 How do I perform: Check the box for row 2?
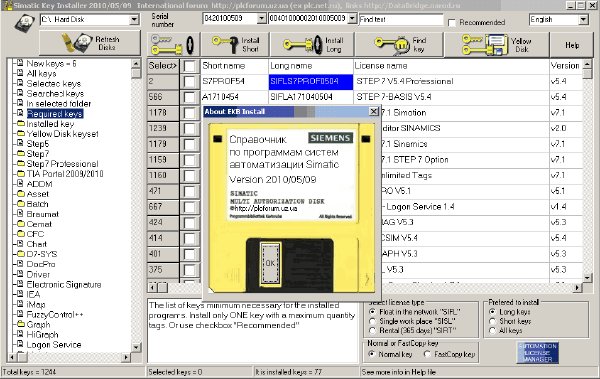pos(189,82)
